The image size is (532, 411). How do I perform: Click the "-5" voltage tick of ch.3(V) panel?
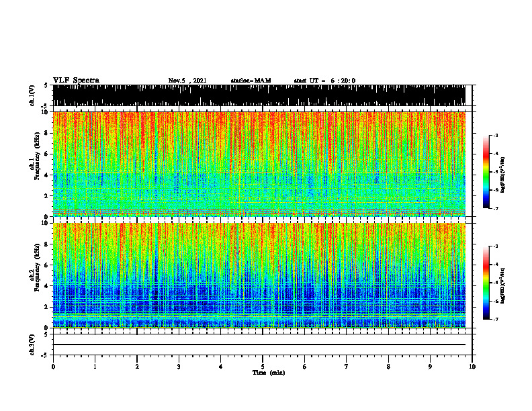45,355
